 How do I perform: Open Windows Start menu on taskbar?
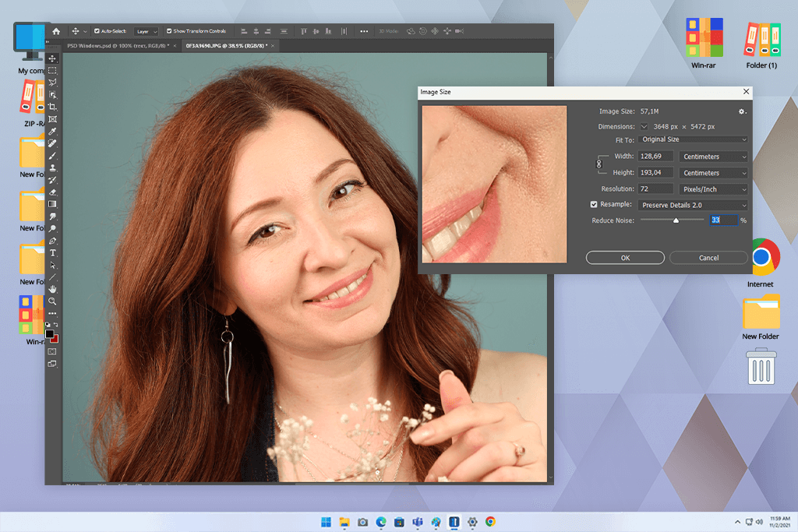point(327,522)
